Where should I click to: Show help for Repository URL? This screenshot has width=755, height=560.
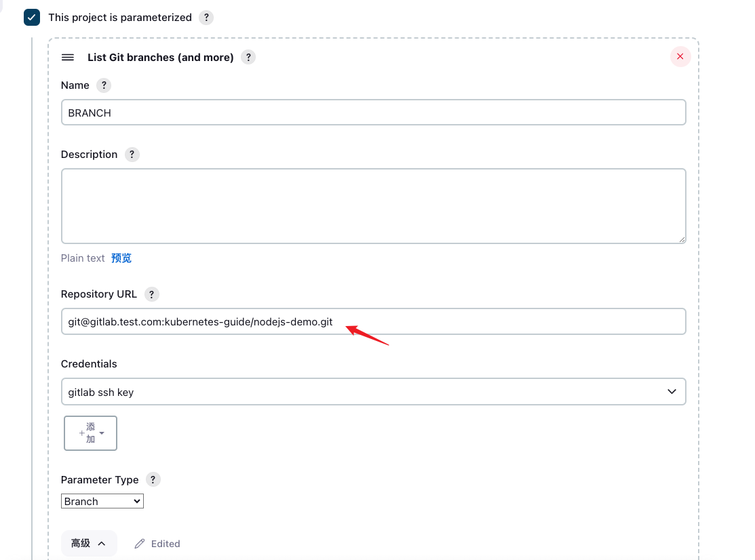coord(152,294)
